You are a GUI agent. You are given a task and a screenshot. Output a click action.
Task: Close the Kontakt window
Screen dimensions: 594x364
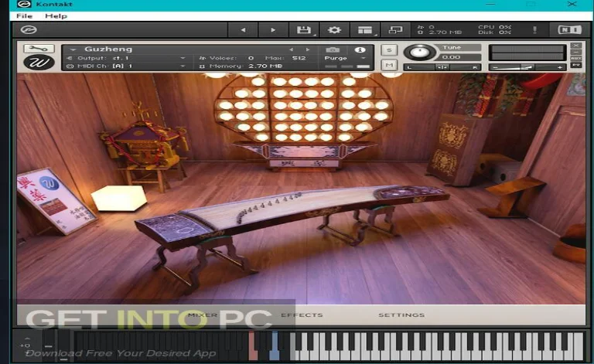point(572,4)
